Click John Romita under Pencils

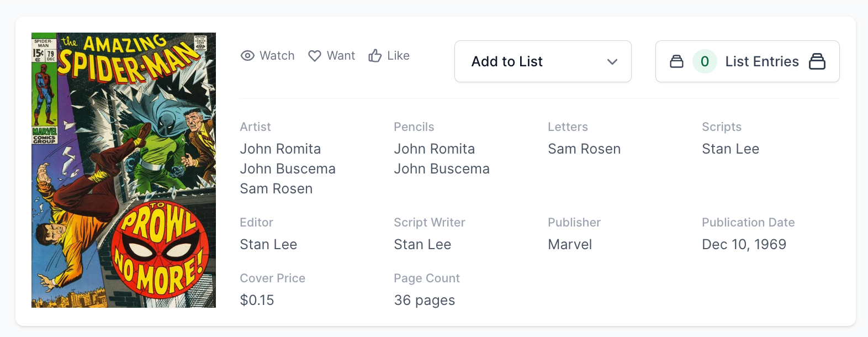(435, 149)
